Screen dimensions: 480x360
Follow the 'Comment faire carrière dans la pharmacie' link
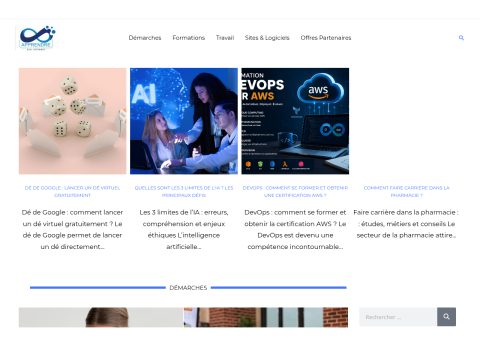pyautogui.click(x=407, y=192)
